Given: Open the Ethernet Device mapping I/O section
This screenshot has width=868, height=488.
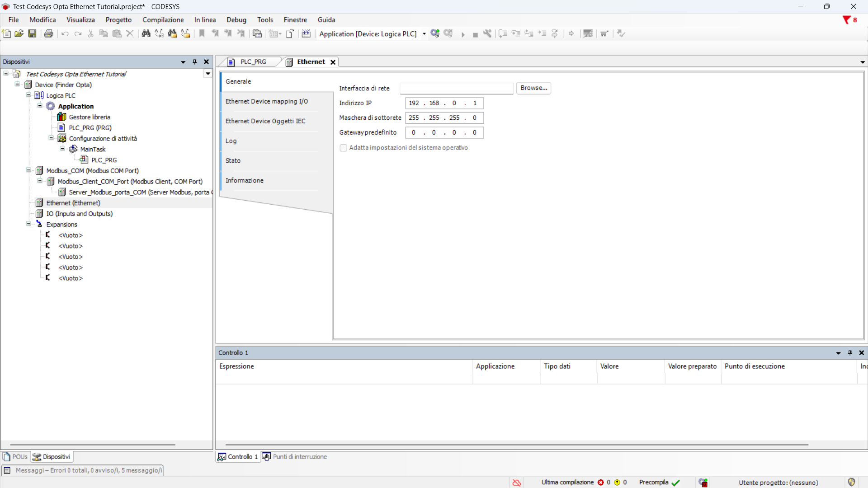Looking at the screenshot, I should tap(267, 101).
